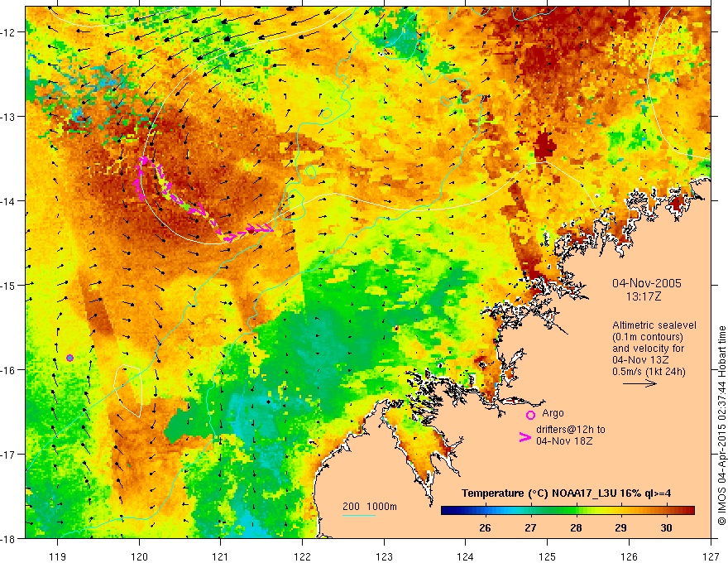Screen dimensions: 728x563
Task: Click the colorbar value 26
Action: click(x=485, y=527)
